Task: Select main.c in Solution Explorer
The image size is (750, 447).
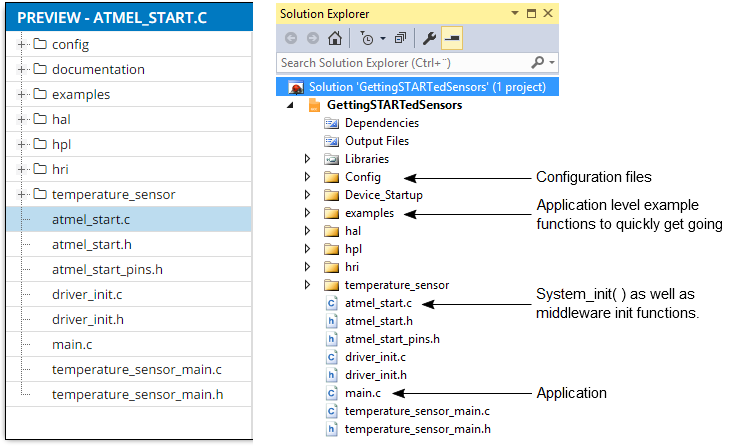Action: coord(363,393)
